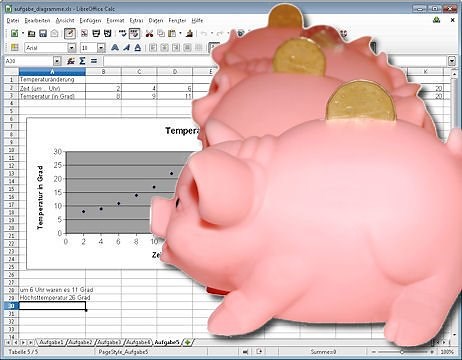This screenshot has width=462, height=360.
Task: Click the Print icon
Action: pyautogui.click(x=96, y=33)
